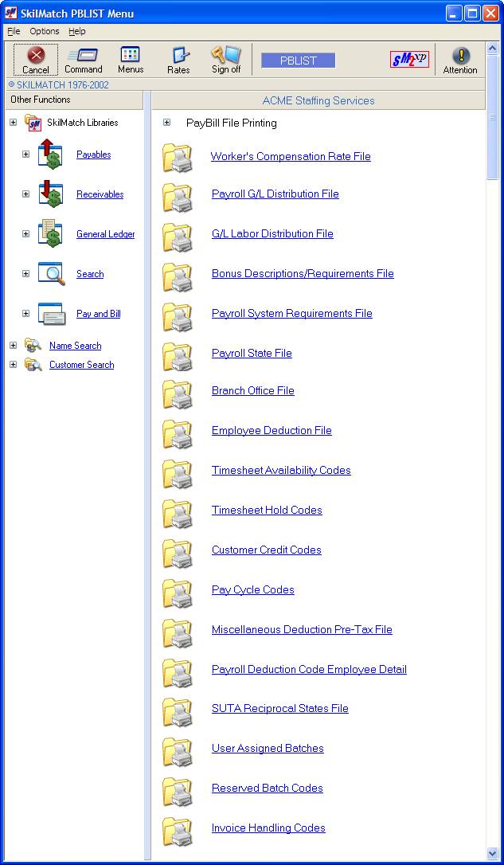Viewport: 504px width, 865px height.
Task: Open the General Ledger link in sidebar
Action: pyautogui.click(x=106, y=234)
